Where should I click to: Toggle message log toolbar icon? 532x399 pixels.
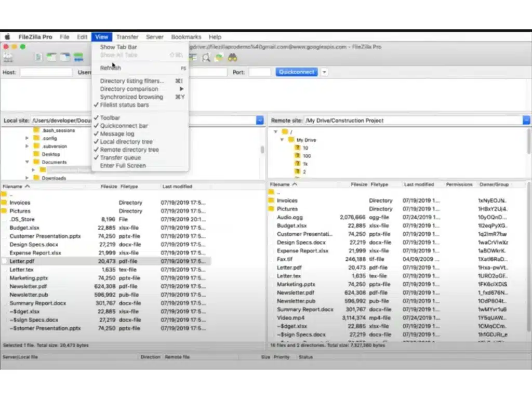[38, 58]
